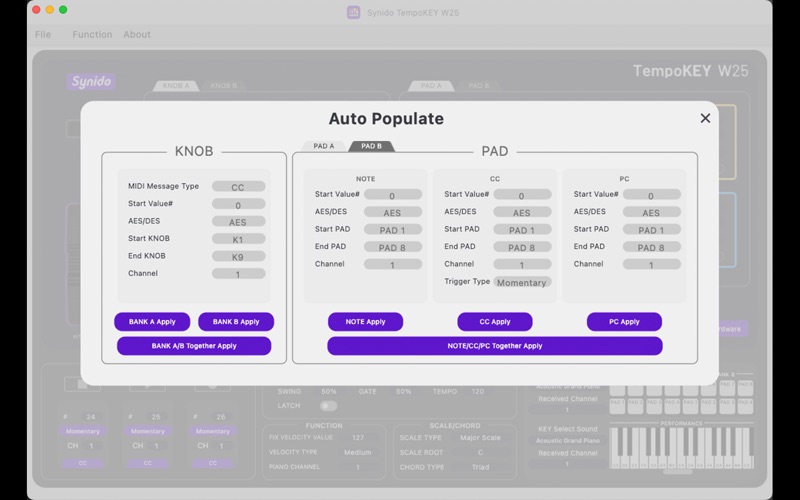Image resolution: width=800 pixels, height=500 pixels.
Task: Click BANK B Apply button
Action: [236, 322]
